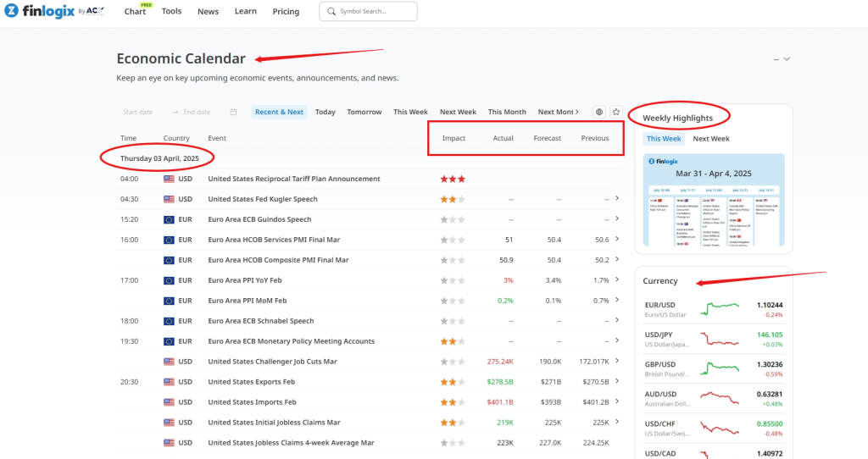Screen dimensions: 868x459
Task: Click the EUR/USD mini chart sparkline
Action: 720,305
